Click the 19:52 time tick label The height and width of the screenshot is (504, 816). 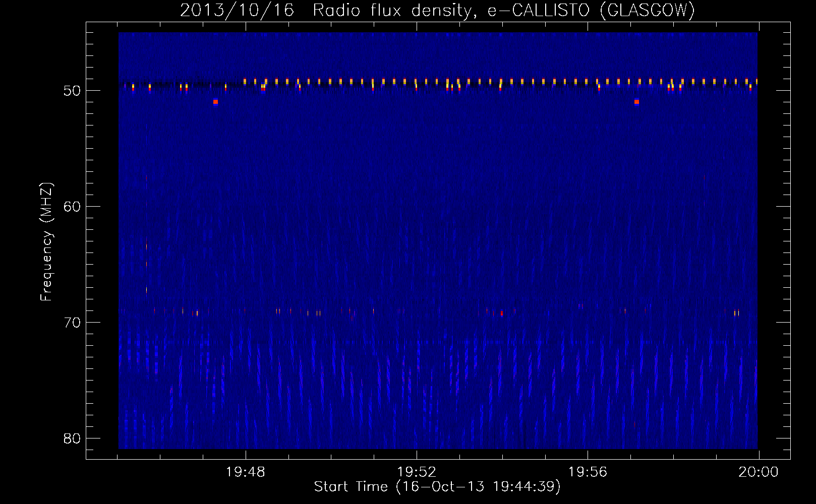[x=417, y=472]
